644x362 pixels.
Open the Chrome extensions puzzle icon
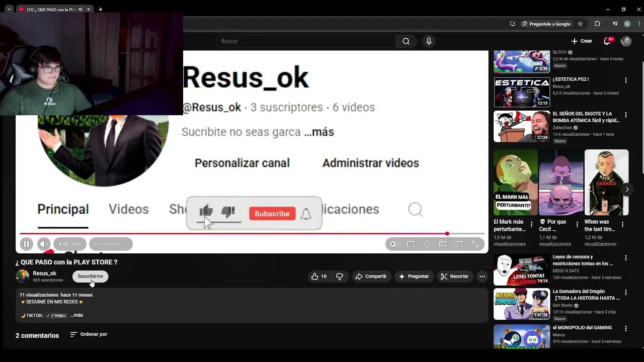pyautogui.click(x=597, y=24)
